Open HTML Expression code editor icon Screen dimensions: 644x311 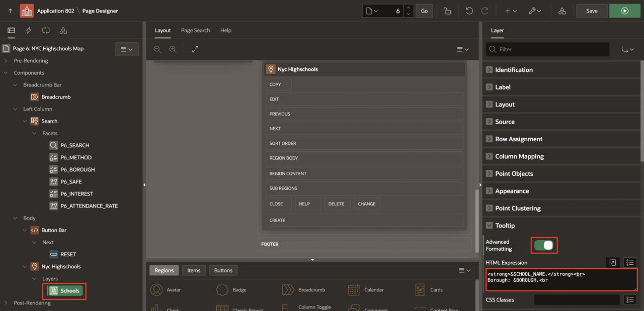[x=612, y=262]
